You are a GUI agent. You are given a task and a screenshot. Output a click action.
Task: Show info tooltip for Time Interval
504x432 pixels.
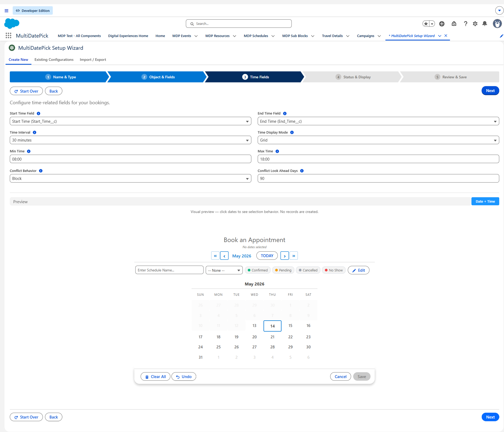click(34, 133)
